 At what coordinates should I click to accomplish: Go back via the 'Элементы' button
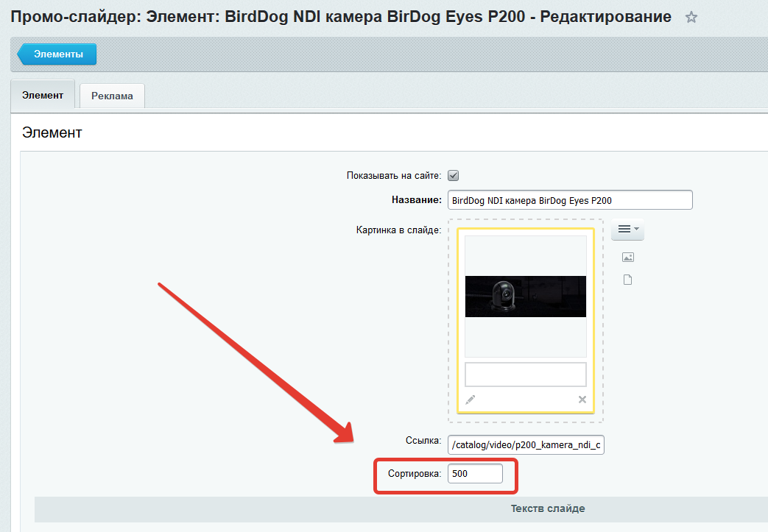tap(57, 54)
